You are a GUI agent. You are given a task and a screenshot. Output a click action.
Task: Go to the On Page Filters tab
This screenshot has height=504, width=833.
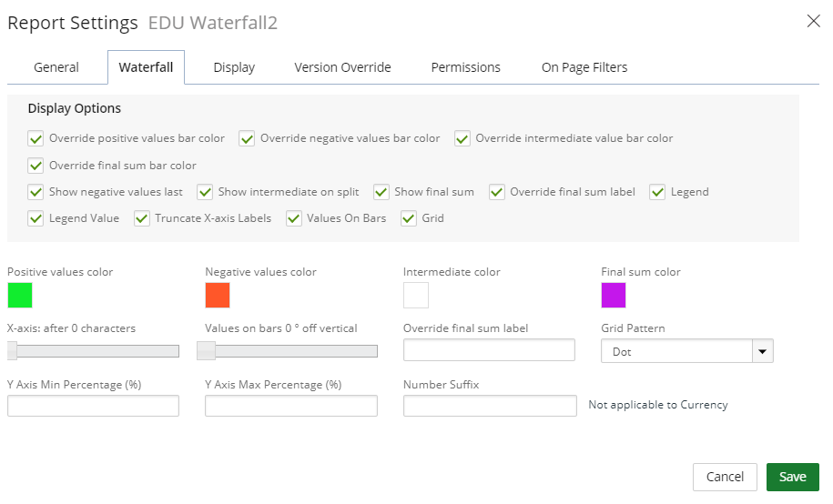584,67
